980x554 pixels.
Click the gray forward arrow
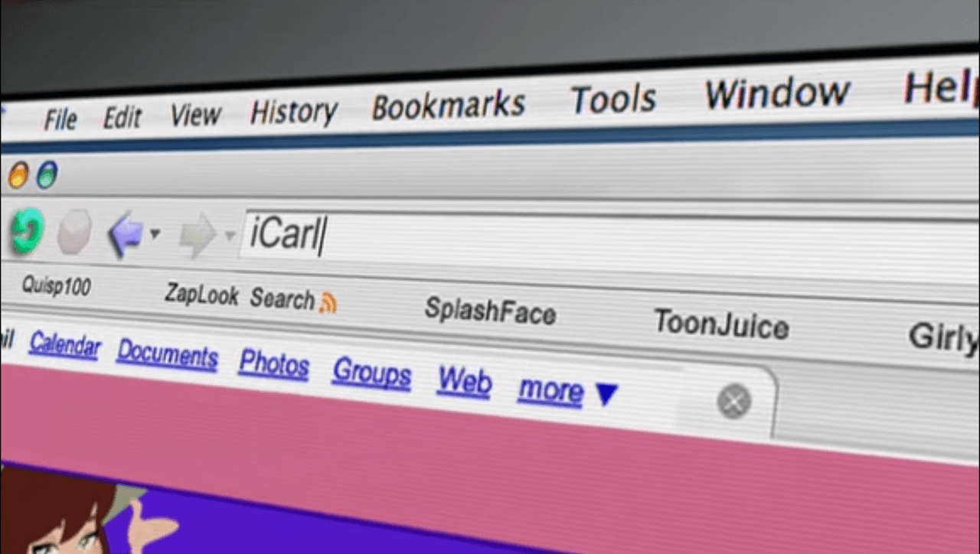198,235
